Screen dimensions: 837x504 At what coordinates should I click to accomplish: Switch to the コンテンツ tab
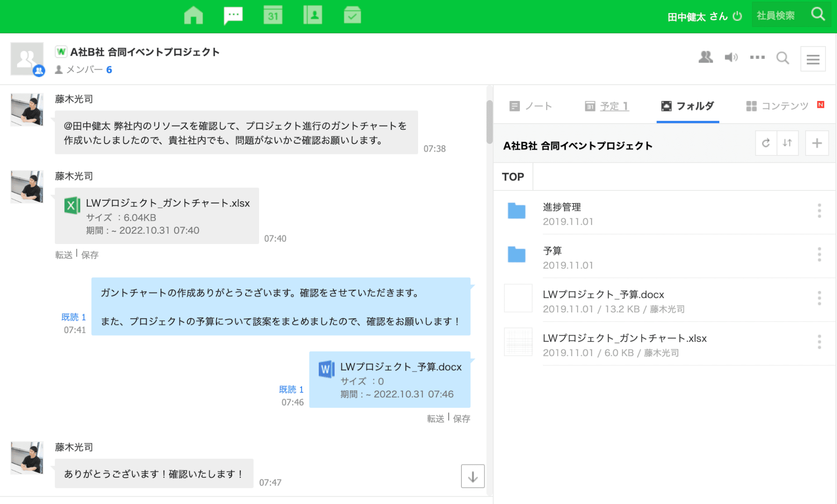(x=777, y=106)
